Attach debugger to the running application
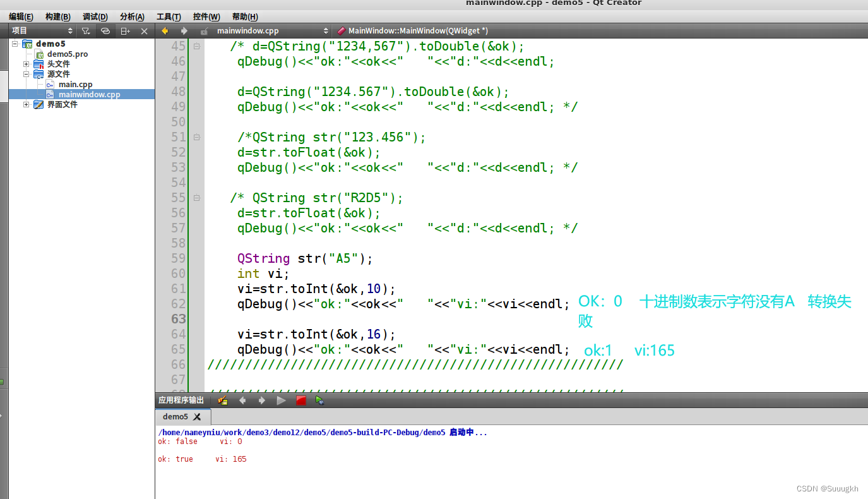Viewport: 868px width, 499px height. tap(319, 400)
